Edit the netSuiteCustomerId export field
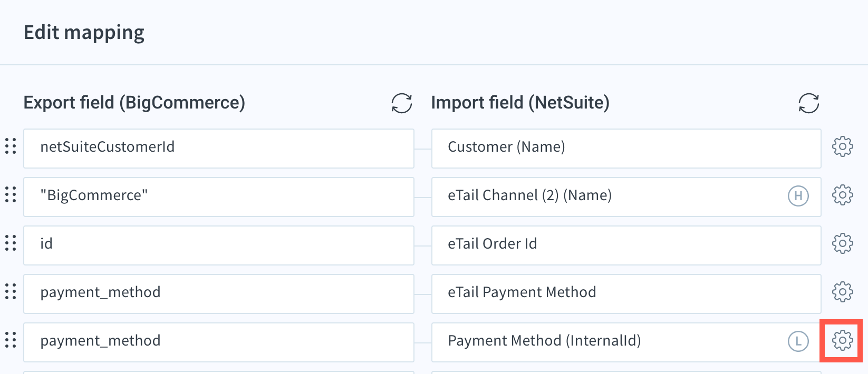 coord(219,149)
